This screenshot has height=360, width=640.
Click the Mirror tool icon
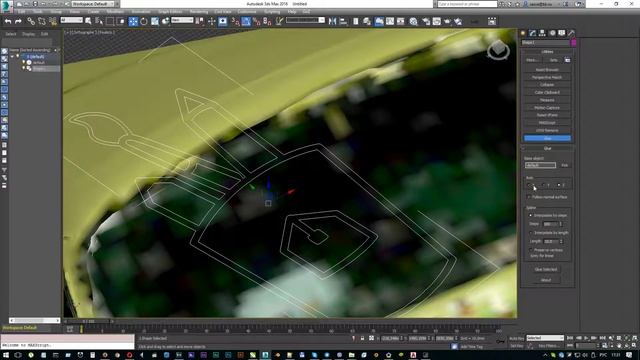(x=333, y=21)
